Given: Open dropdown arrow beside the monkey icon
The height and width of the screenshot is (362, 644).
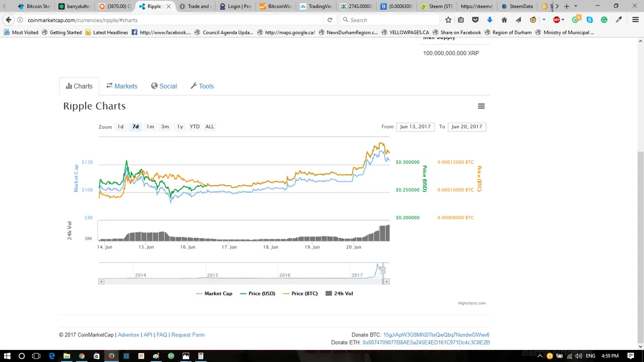Looking at the screenshot, I should click(x=544, y=20).
